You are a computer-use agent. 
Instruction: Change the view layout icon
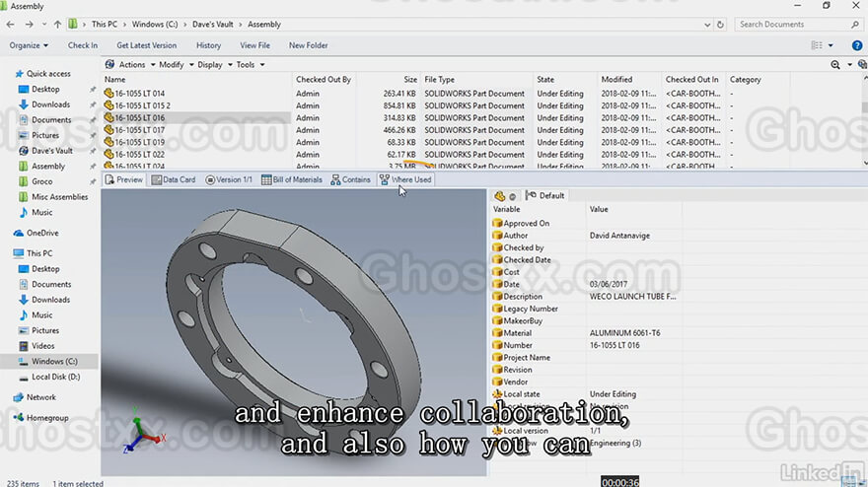817,45
